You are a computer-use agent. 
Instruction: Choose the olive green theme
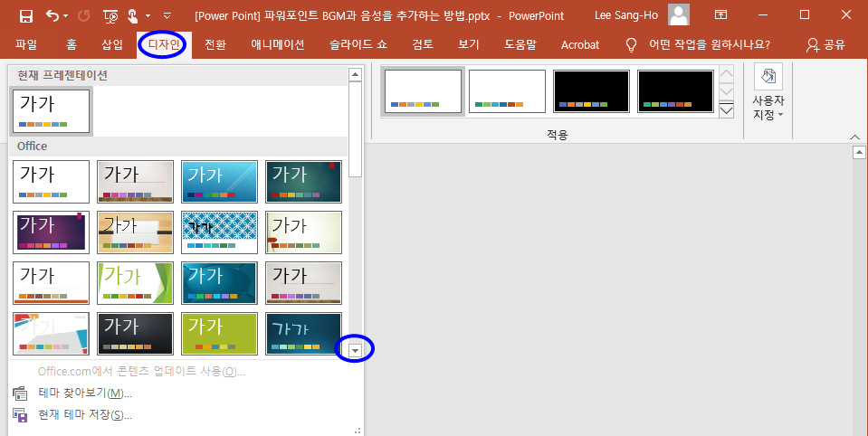tap(219, 334)
